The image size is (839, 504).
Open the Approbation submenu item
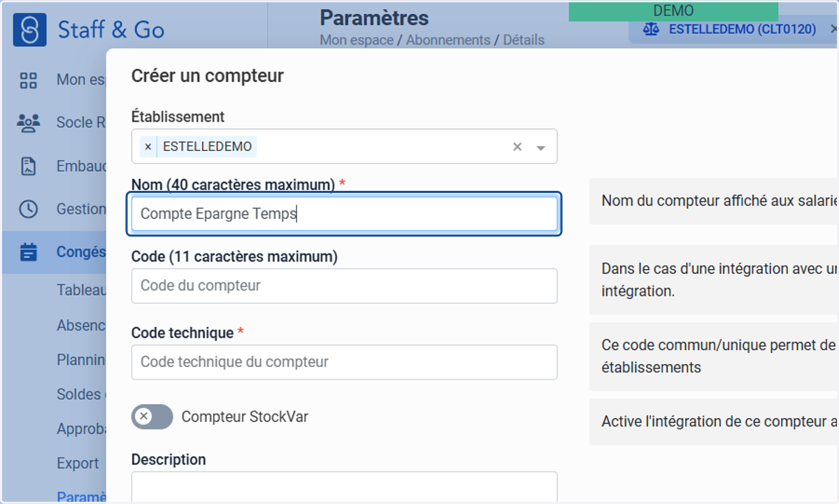coord(81,429)
